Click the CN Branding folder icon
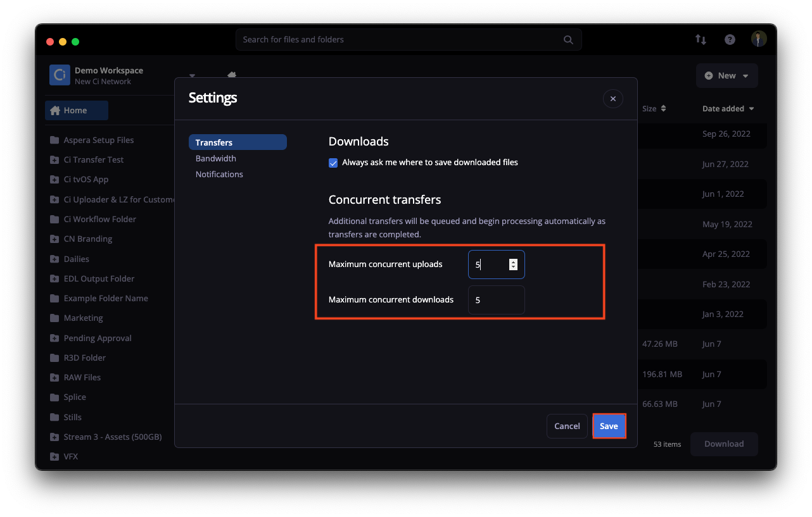This screenshot has width=812, height=517. pyautogui.click(x=54, y=239)
